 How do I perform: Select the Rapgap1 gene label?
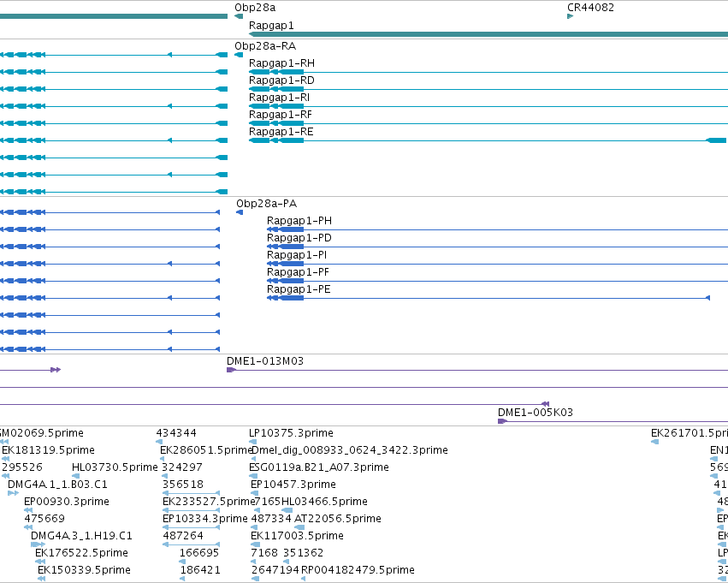pos(271,26)
